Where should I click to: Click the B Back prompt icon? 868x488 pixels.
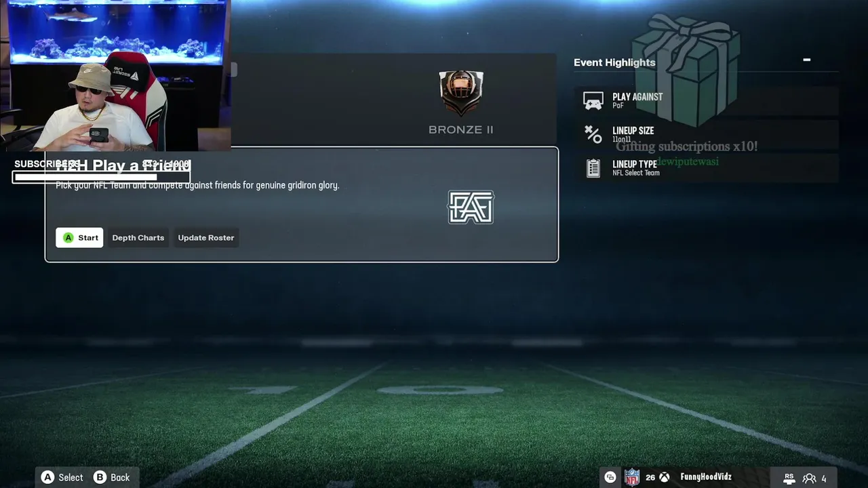[x=100, y=477]
